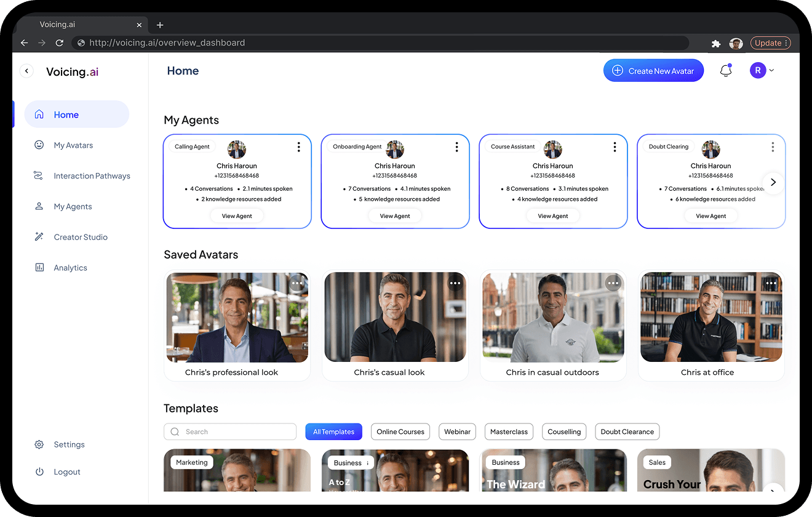Open the kebab menu on Calling Agent card
Image resolution: width=812 pixels, height=517 pixels.
click(x=298, y=146)
